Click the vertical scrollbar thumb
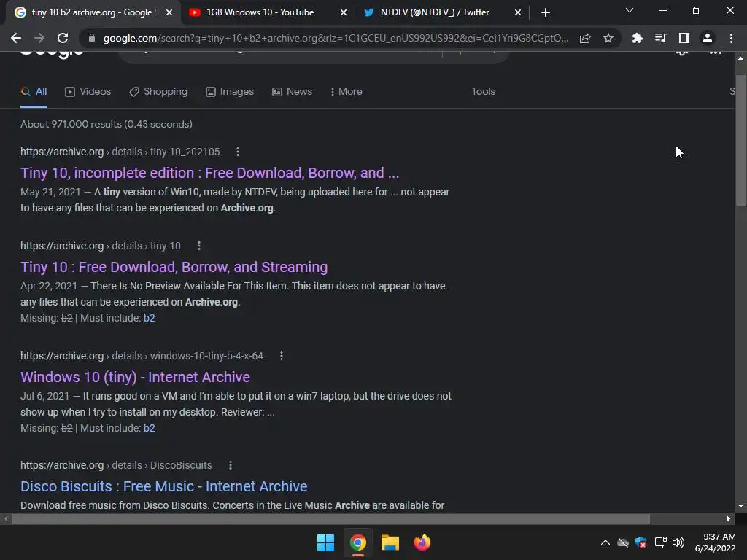747x560 pixels. coord(740,141)
